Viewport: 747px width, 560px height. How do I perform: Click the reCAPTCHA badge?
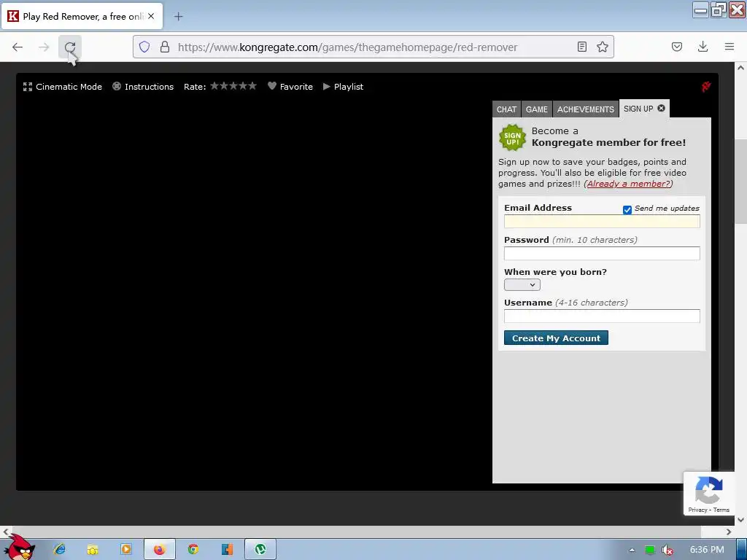coord(709,494)
